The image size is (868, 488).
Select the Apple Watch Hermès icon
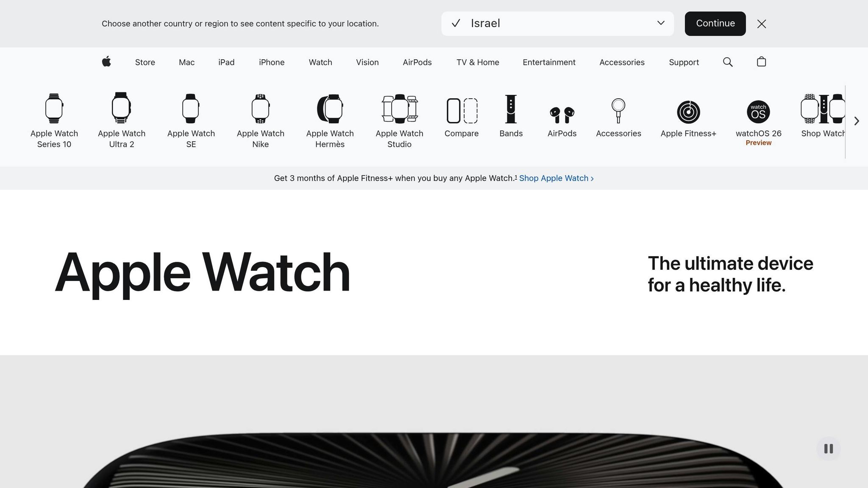pos(330,109)
